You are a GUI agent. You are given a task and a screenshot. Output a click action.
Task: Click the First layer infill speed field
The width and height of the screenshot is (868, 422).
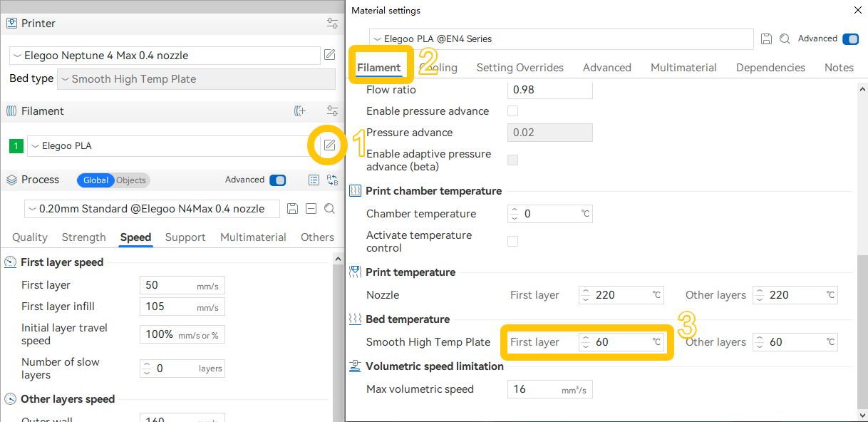[182, 307]
